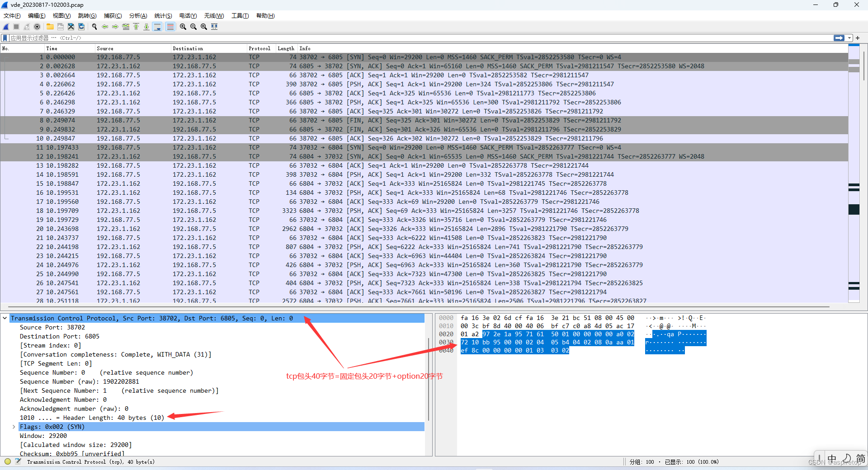Image resolution: width=868 pixels, height=470 pixels.
Task: Open the 工具(T) menu
Action: click(x=240, y=16)
